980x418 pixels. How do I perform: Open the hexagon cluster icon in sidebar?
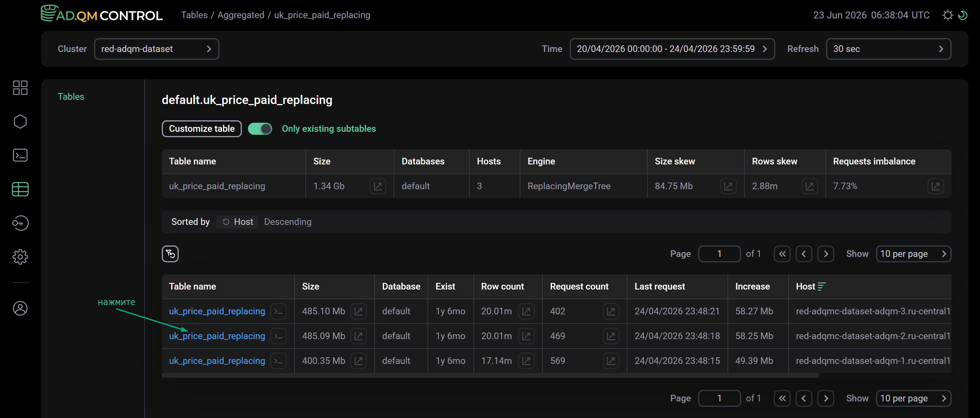(x=20, y=121)
